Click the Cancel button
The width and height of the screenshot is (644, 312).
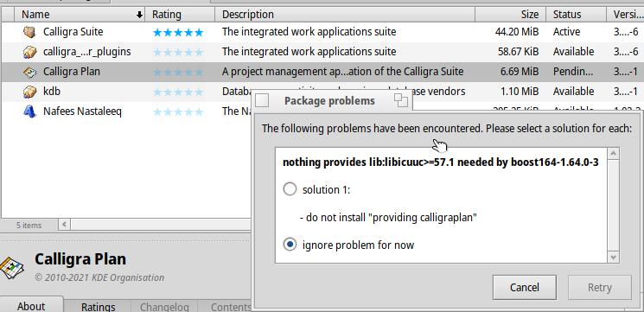tap(525, 287)
